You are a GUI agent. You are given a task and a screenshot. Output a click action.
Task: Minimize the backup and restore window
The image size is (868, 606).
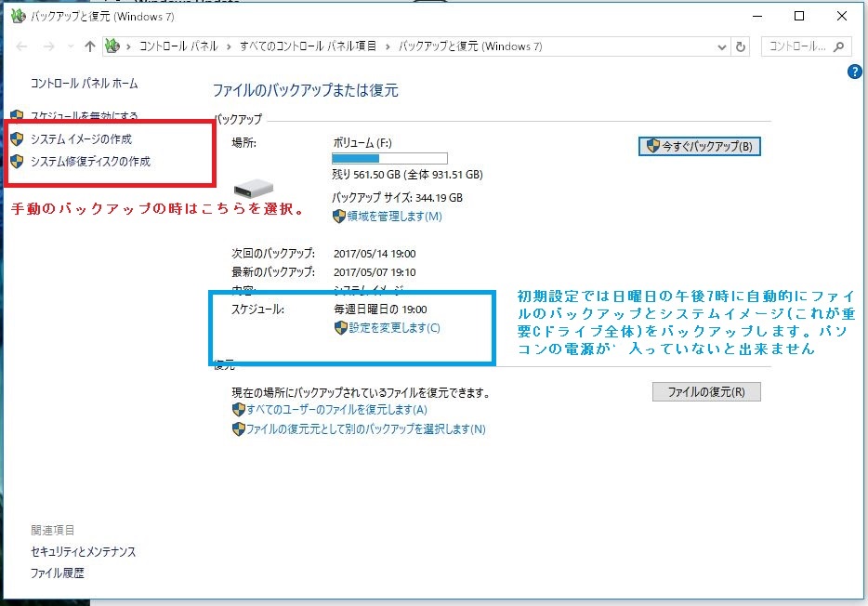(757, 17)
